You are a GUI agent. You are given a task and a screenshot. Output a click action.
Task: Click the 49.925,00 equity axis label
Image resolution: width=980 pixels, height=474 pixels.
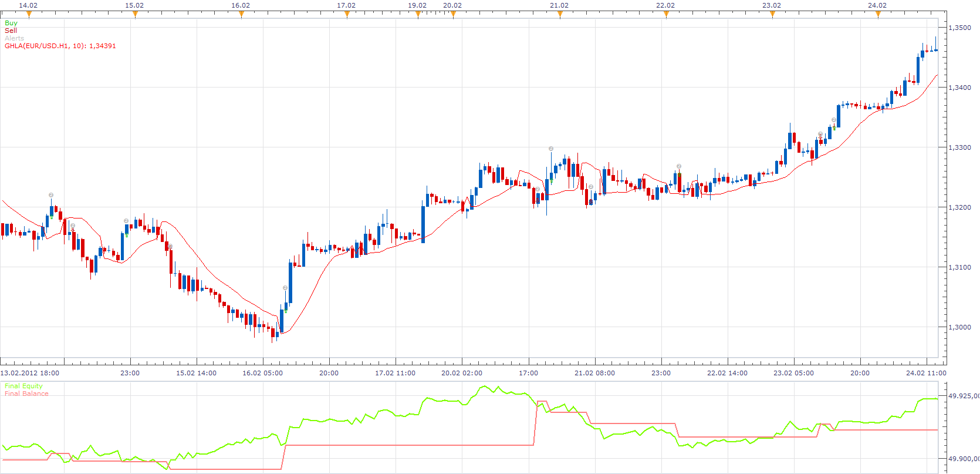tap(964, 396)
